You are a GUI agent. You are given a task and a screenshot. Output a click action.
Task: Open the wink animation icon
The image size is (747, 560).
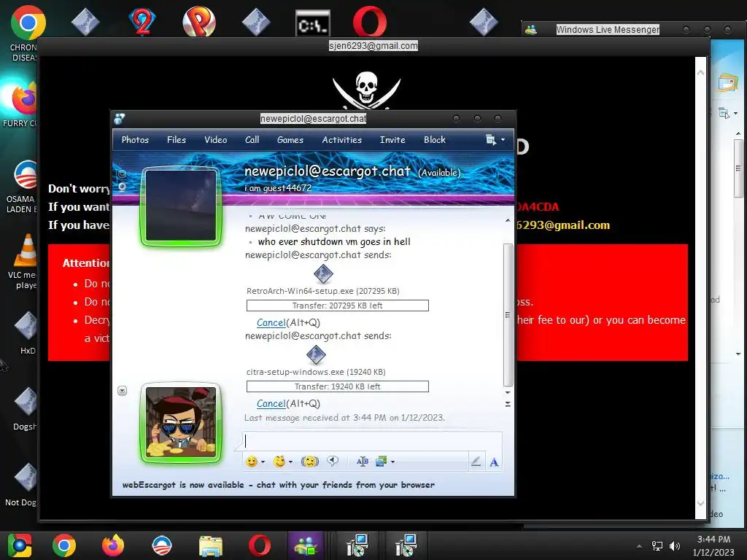(x=279, y=462)
